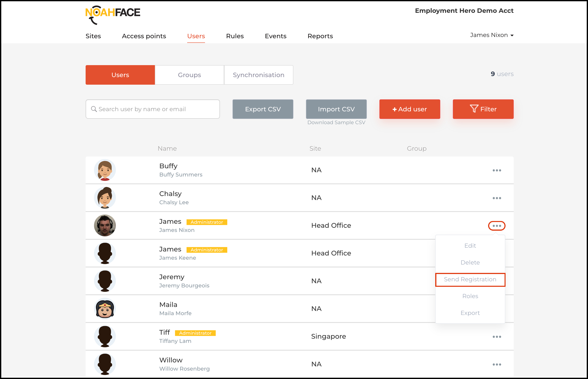The image size is (588, 379).
Task: Select Send Registration from context menu
Action: [x=470, y=279]
